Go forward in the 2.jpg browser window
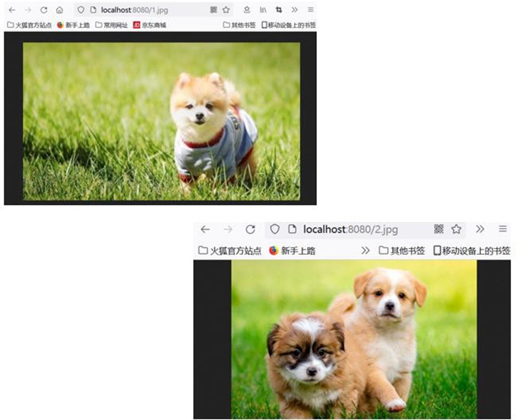Viewport: 522px width, 420px height. click(x=228, y=230)
